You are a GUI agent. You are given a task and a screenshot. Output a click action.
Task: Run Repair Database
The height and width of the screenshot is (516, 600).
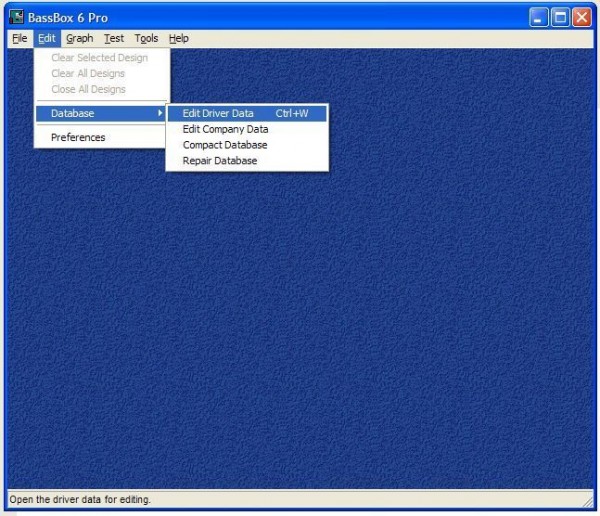220,161
